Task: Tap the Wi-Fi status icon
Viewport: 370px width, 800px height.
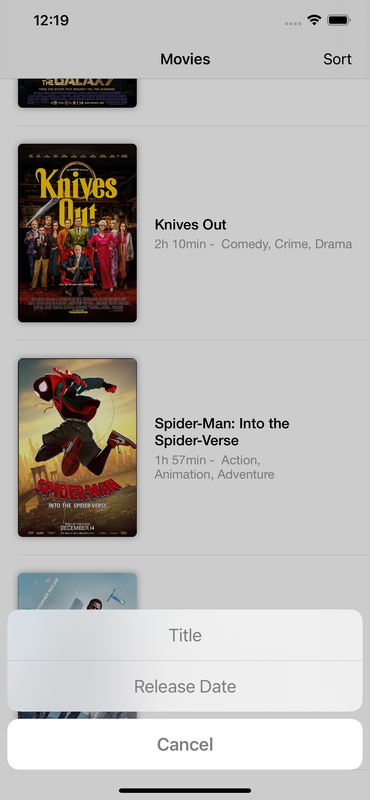Action: [314, 20]
